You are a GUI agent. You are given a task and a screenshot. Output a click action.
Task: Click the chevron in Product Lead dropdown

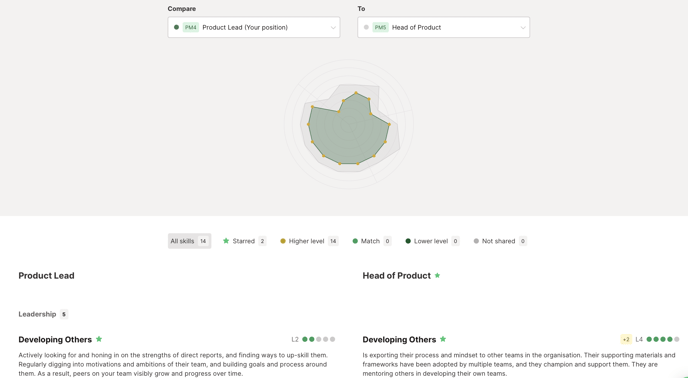click(333, 28)
